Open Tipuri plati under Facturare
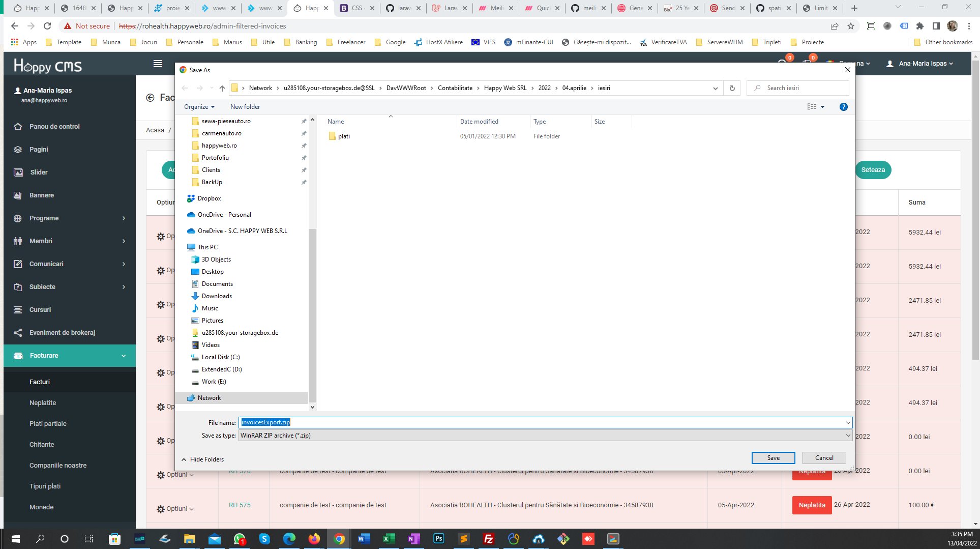This screenshot has width=980, height=549. click(x=45, y=486)
